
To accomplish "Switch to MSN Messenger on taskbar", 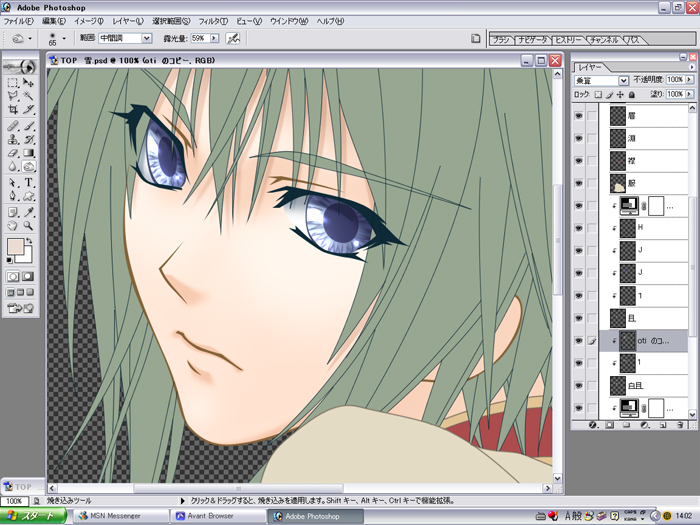I will point(121,516).
